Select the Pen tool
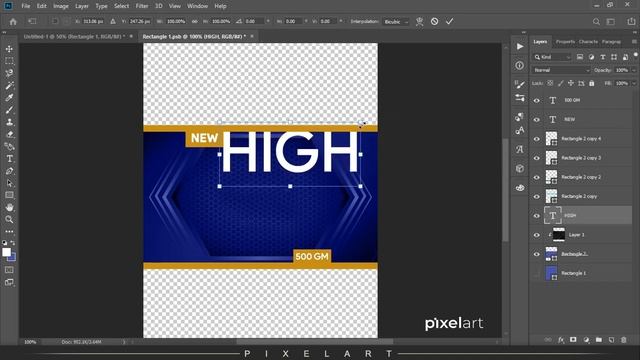 pyautogui.click(x=9, y=171)
